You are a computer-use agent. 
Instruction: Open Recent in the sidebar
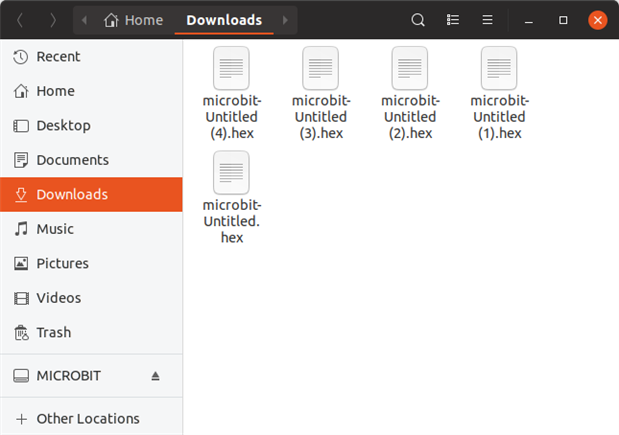tap(58, 57)
